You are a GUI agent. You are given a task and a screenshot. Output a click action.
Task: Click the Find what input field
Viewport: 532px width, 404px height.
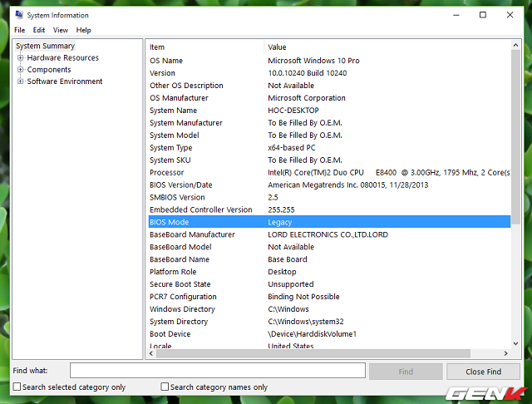tap(218, 371)
